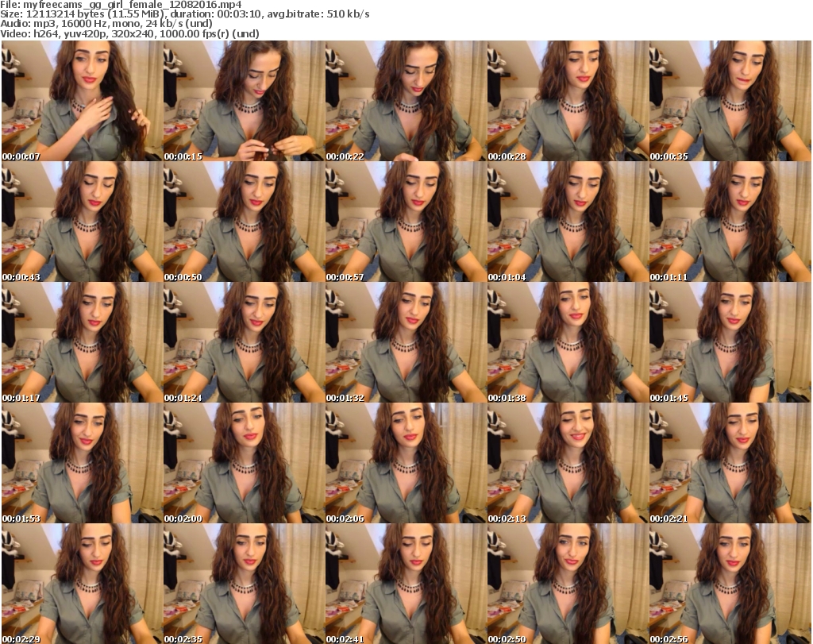813x644 pixels.
Task: Click the thumbnail frame stamped 00:02:29
Action: [x=82, y=584]
